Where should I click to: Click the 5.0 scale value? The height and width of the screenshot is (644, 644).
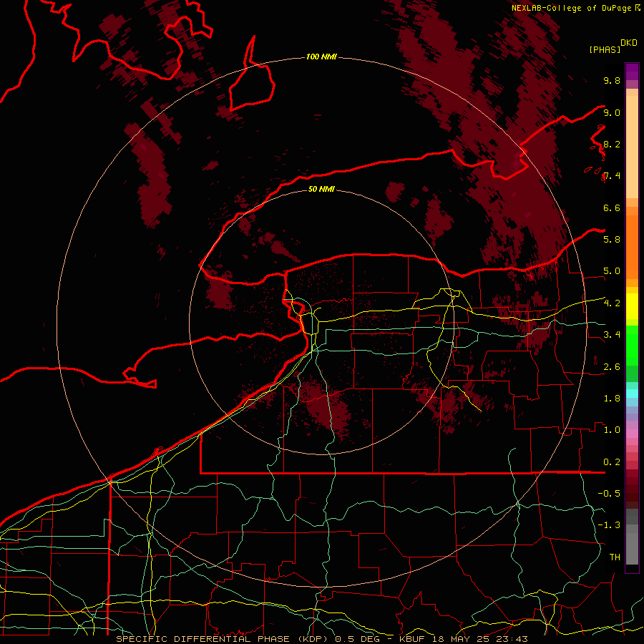click(612, 271)
